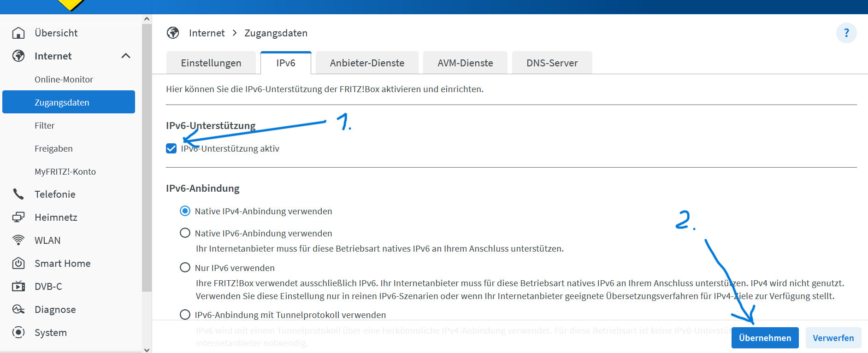This screenshot has height=353, width=868.
Task: Switch to the DNS-Server tab
Action: (552, 63)
